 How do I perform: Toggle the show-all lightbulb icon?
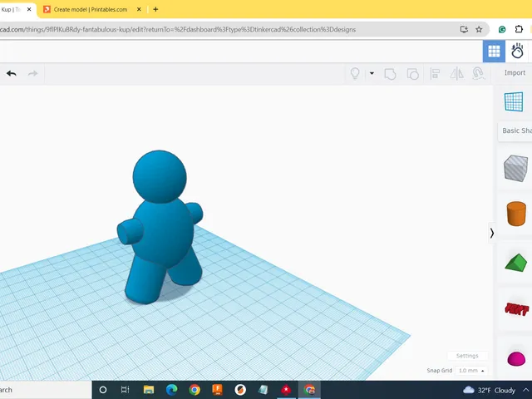355,73
